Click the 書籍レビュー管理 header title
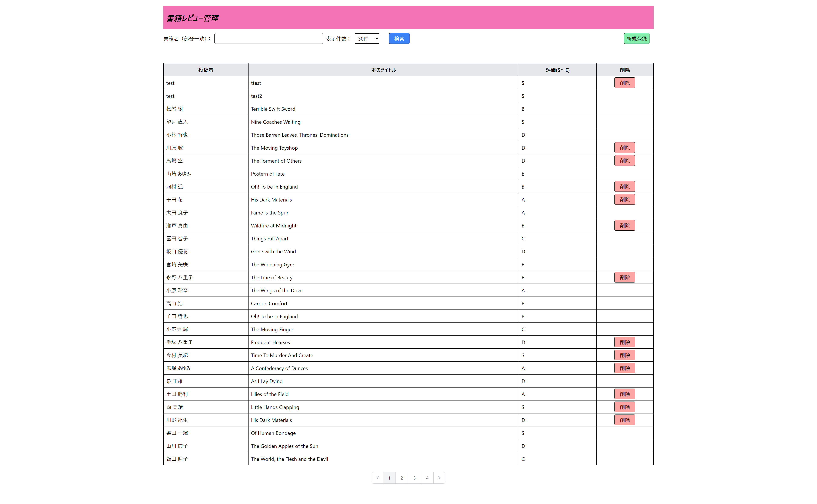This screenshot has width=817, height=504. click(x=193, y=18)
